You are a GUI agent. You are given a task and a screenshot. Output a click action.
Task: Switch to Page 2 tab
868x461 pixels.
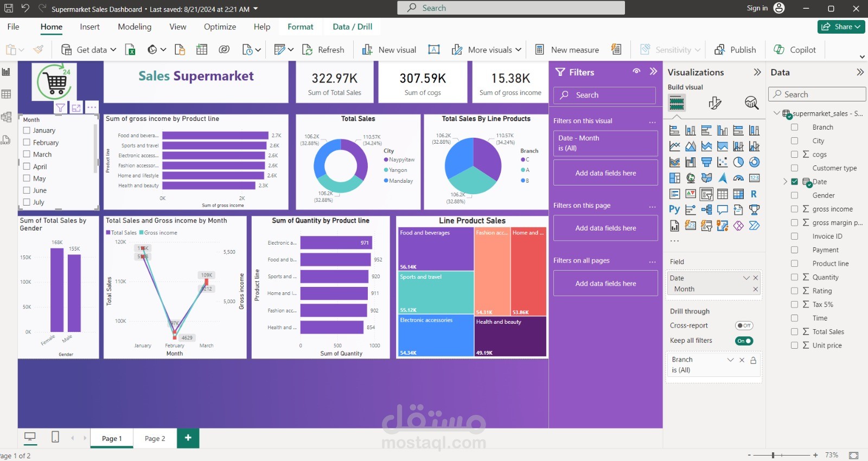click(x=155, y=438)
